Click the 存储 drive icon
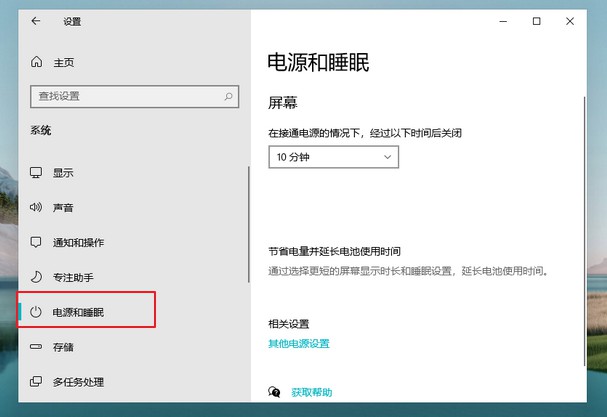 point(36,347)
